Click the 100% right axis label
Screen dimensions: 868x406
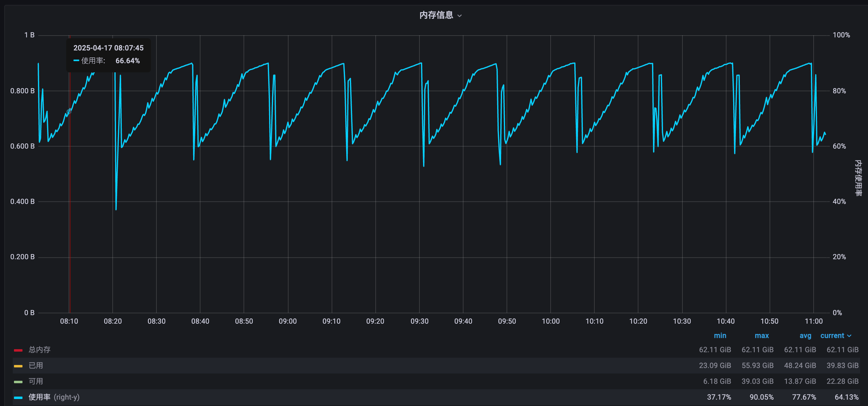coord(841,35)
